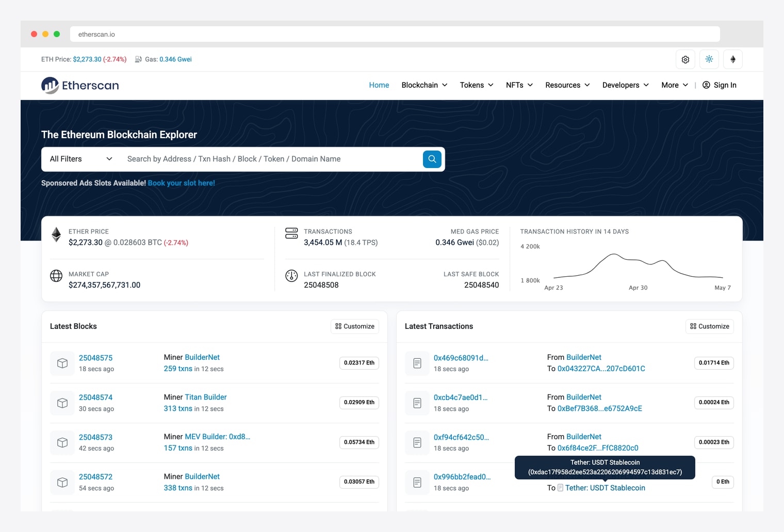Open block 25048574
This screenshot has width=784, height=532.
(96, 397)
